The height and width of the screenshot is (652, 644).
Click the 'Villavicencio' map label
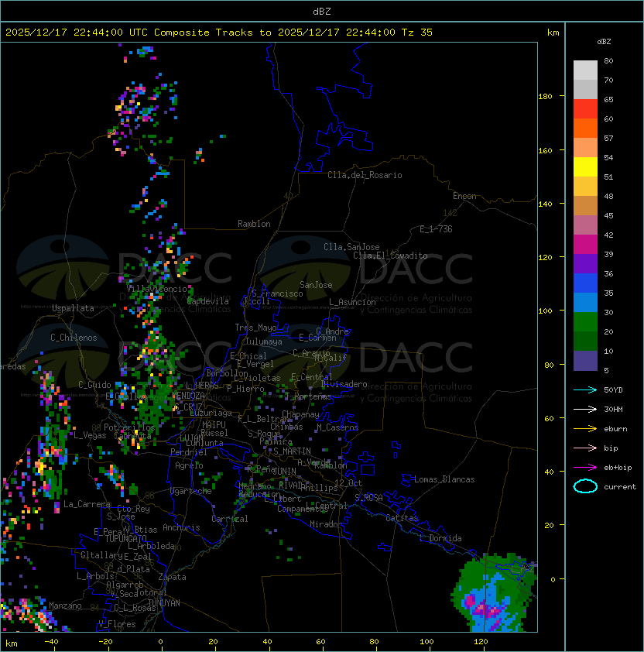tap(156, 289)
